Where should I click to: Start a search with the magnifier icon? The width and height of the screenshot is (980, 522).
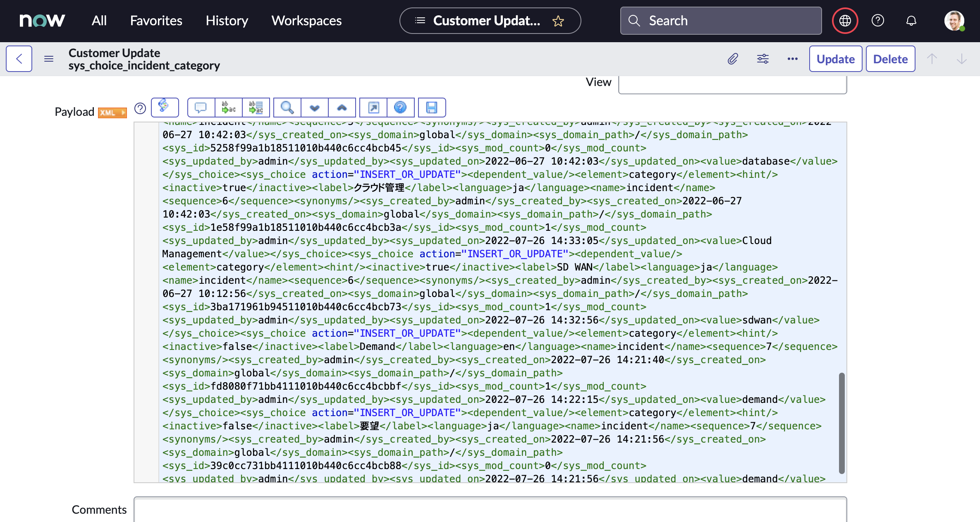tap(287, 108)
